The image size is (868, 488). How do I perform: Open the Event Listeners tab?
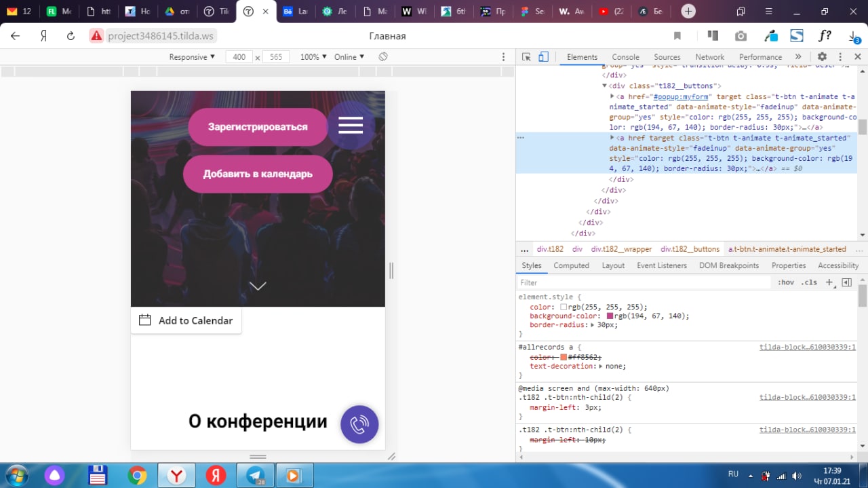(661, 265)
